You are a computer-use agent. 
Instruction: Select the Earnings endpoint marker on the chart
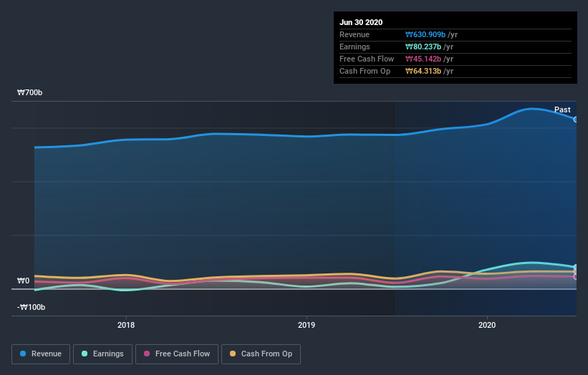[x=576, y=267]
